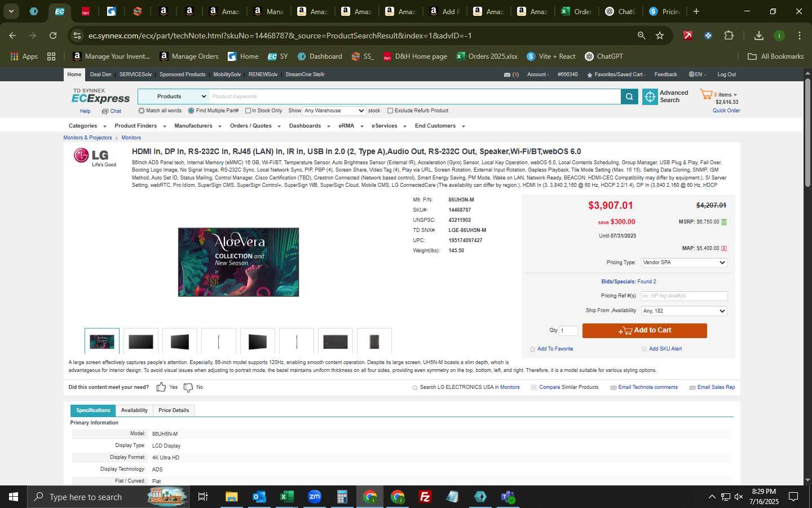Expand the Orders / Quotes menu

tap(255, 126)
